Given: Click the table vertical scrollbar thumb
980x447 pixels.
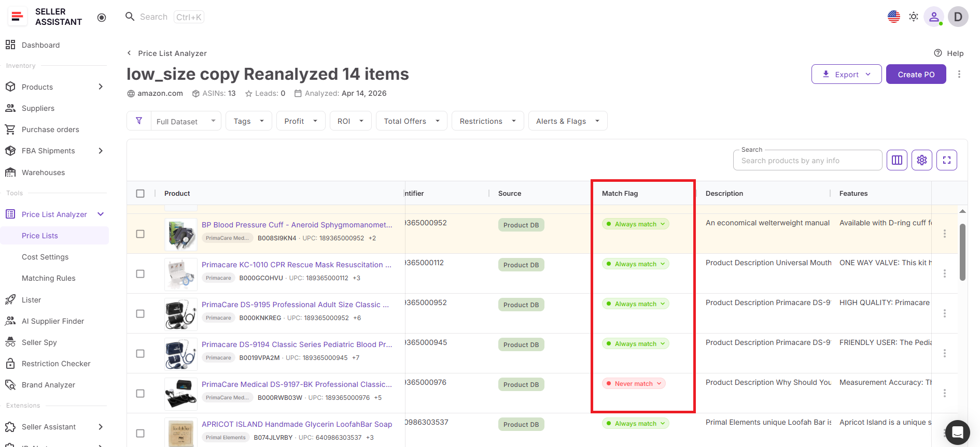Looking at the screenshot, I should [x=962, y=252].
